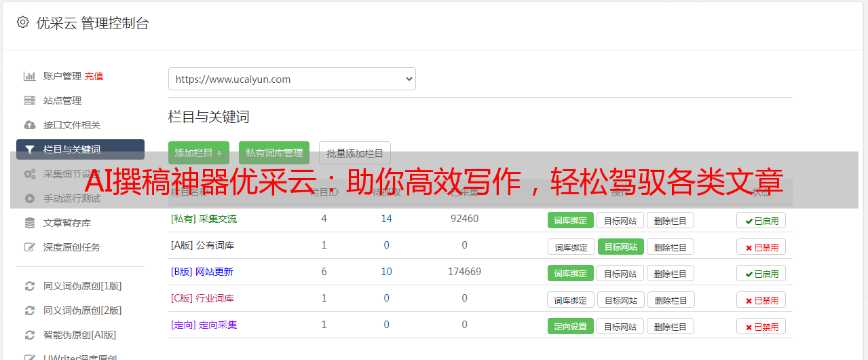Open 文章暂存库 menu item
The height and width of the screenshot is (360, 868).
tap(67, 223)
